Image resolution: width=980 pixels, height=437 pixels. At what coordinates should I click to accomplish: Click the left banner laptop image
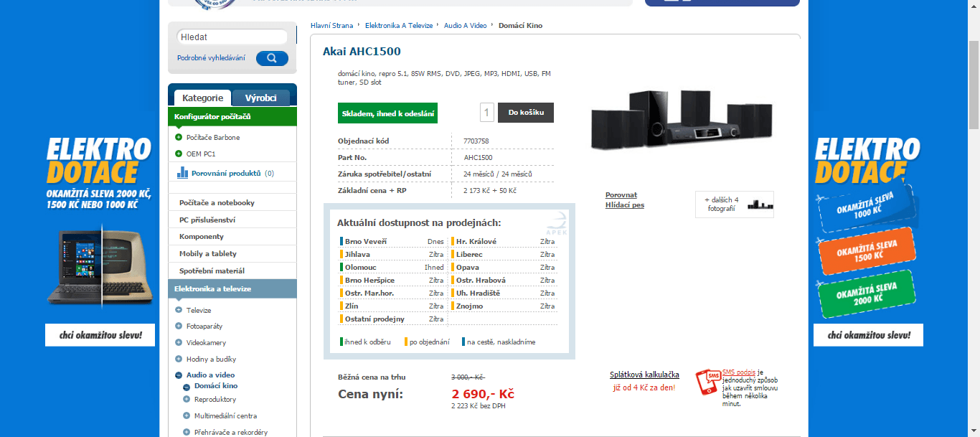[100, 266]
